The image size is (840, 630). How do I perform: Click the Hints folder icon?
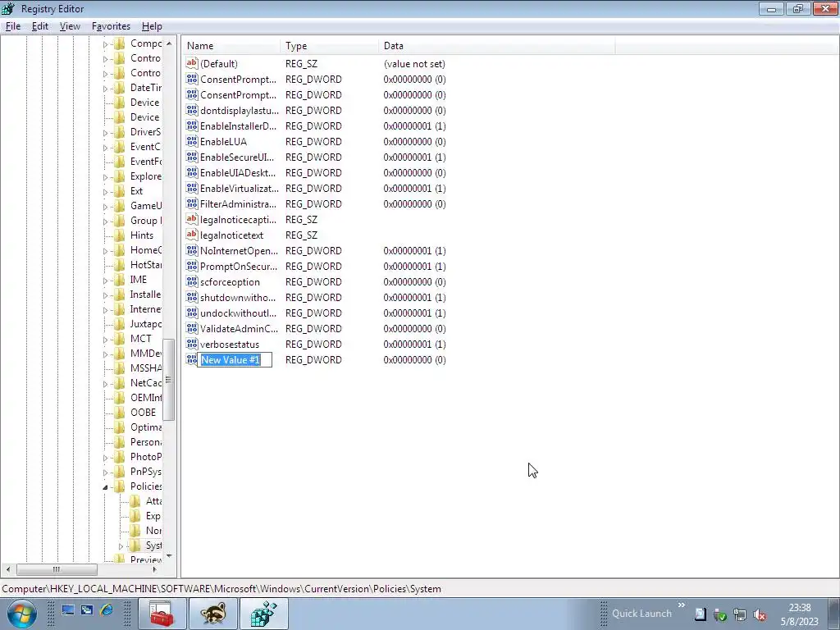tap(120, 235)
